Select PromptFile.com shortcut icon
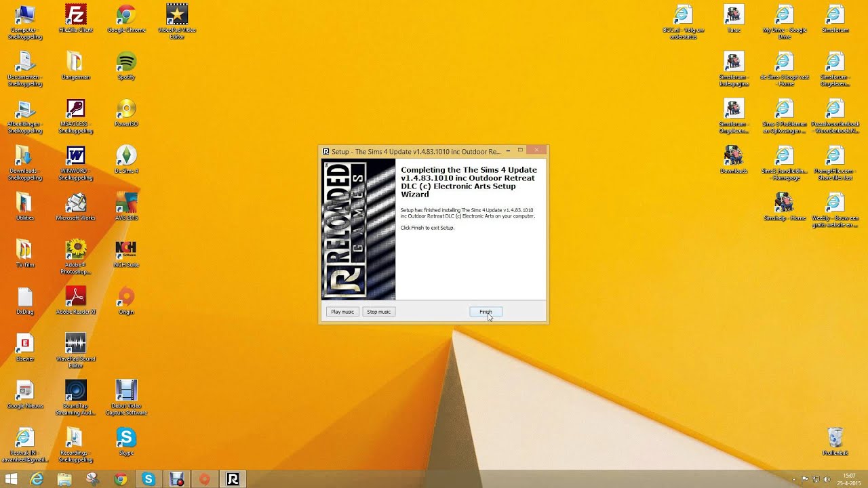Image resolution: width=868 pixels, height=488 pixels. (x=835, y=163)
